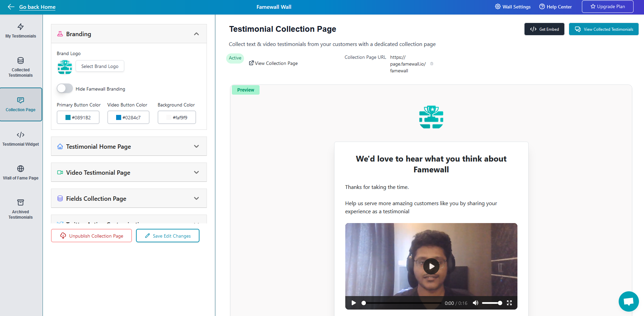This screenshot has width=644, height=316.
Task: Click the back arrow icon in header
Action: 11,7
